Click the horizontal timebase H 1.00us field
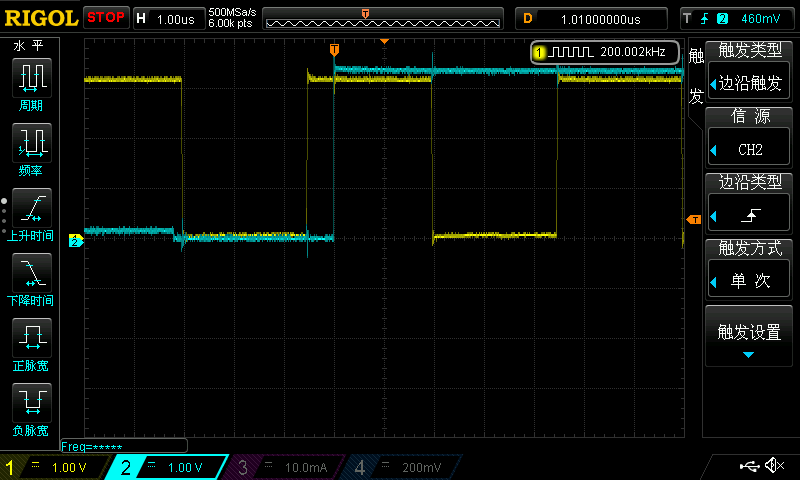The image size is (800, 480). tap(169, 19)
